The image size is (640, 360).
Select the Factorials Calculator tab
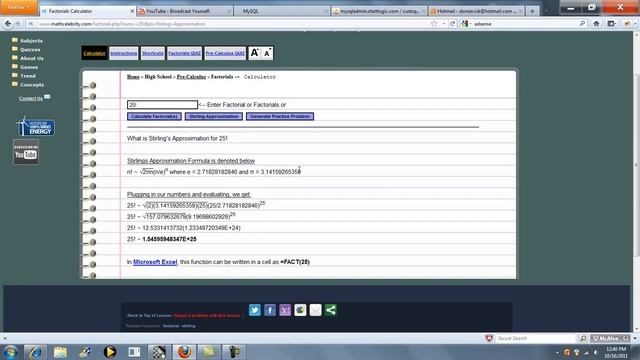point(87,11)
